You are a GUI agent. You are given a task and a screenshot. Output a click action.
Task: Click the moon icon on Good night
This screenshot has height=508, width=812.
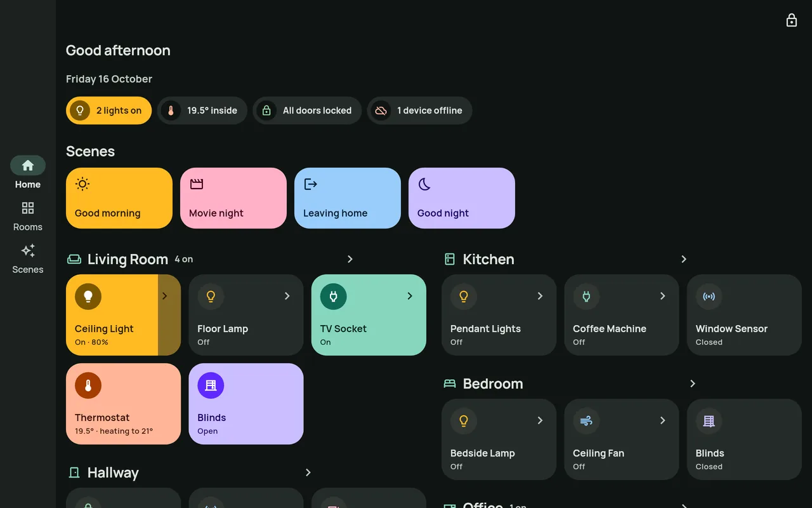pos(424,184)
